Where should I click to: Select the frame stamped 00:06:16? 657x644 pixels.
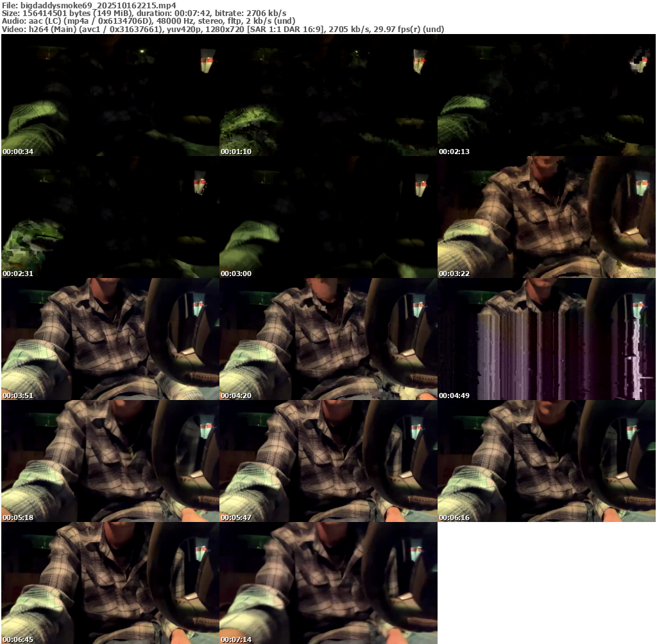click(547, 461)
